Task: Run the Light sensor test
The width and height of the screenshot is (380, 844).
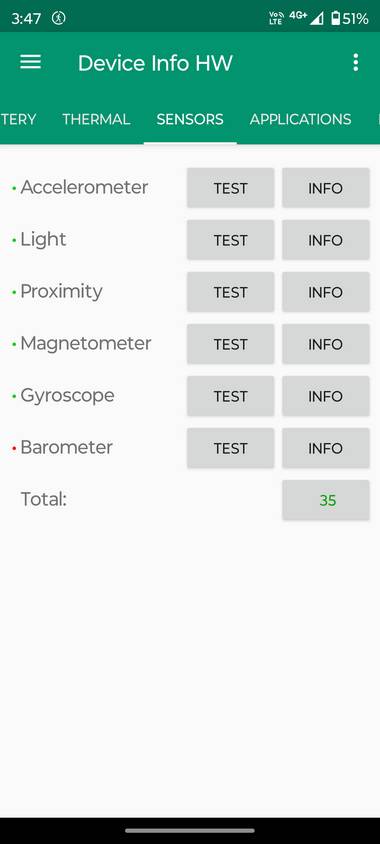Action: tap(230, 240)
